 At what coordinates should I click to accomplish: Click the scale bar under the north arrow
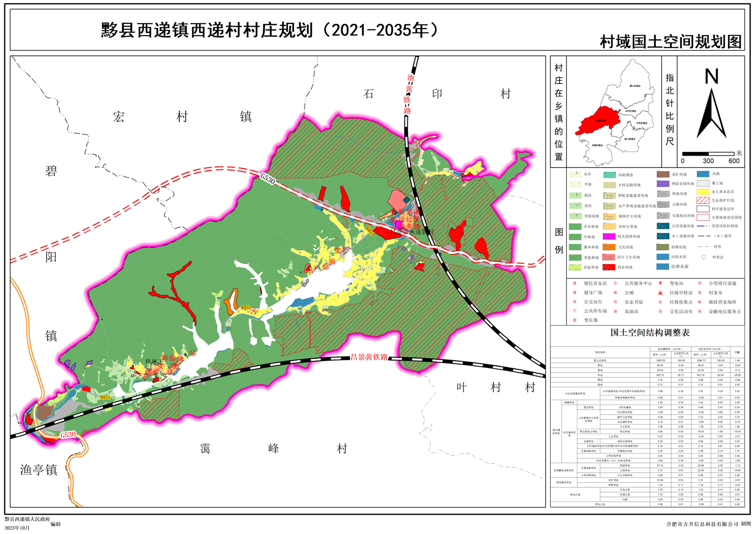pyautogui.click(x=708, y=154)
